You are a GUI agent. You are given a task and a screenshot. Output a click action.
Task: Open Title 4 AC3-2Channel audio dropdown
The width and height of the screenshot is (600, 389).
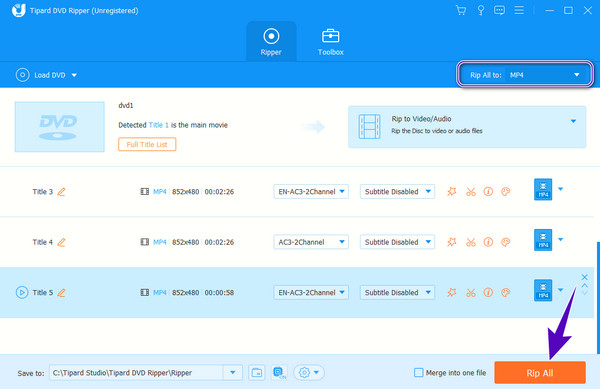coord(311,242)
